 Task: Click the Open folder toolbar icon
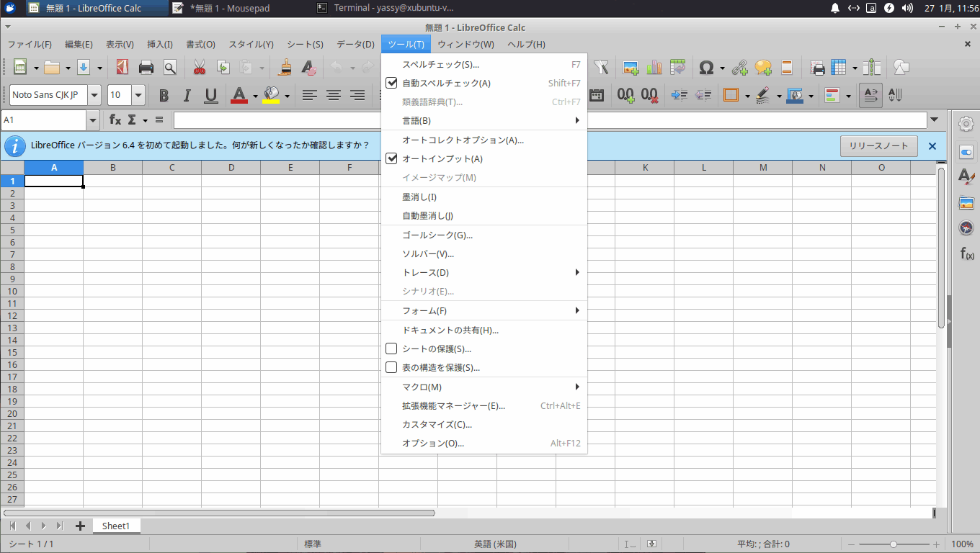(52, 68)
